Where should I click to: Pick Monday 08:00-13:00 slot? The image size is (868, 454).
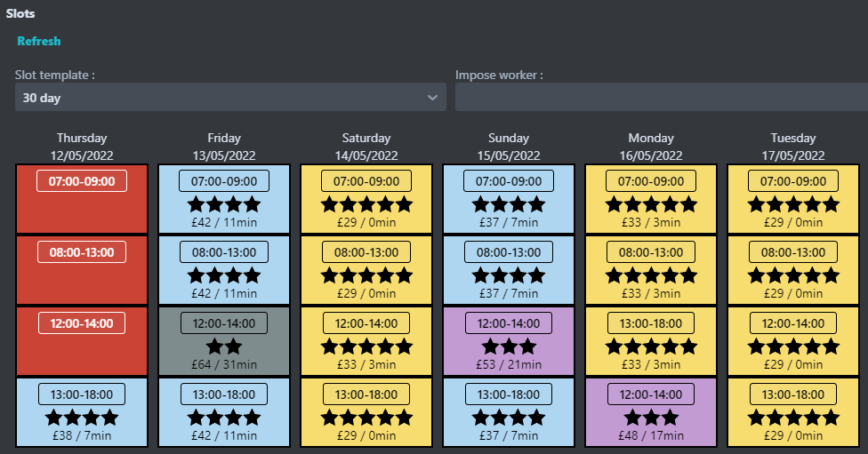(x=651, y=270)
